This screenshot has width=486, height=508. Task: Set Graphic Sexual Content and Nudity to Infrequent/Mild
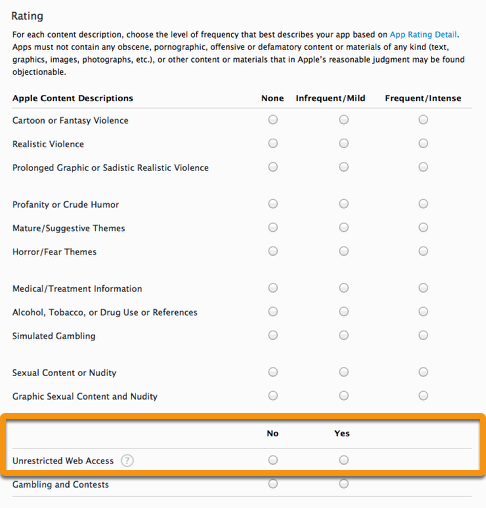point(344,396)
